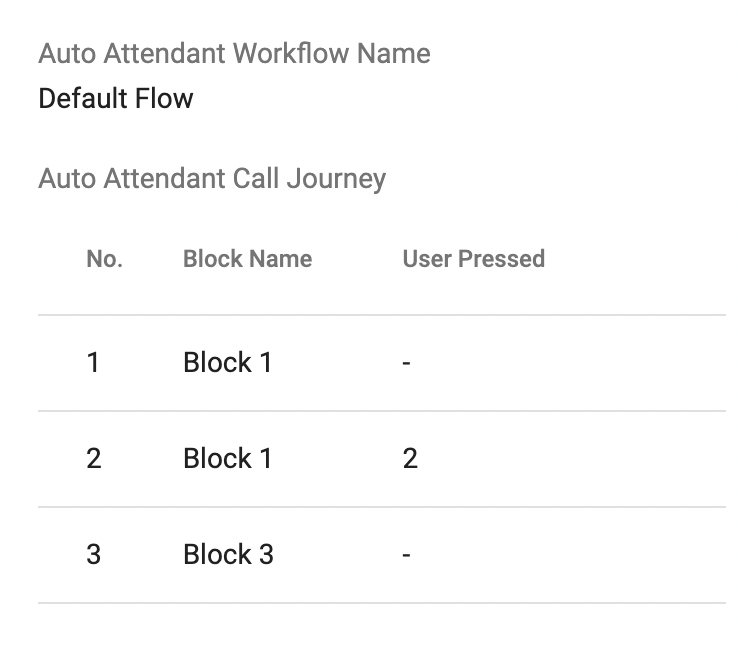The image size is (738, 652).
Task: Click the Block 3 entry
Action: (229, 555)
